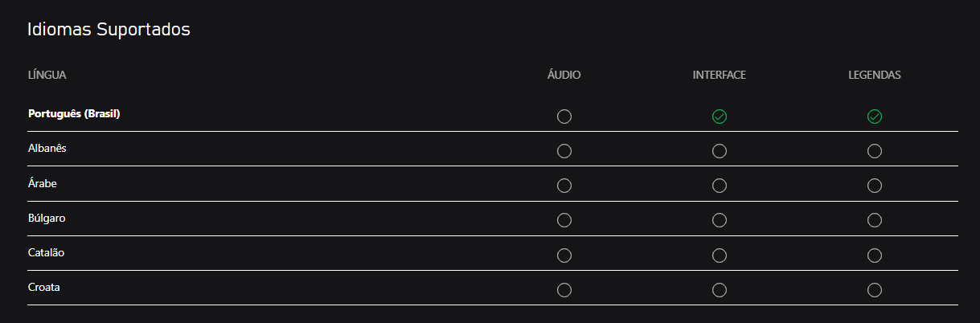Click the Legendas circle for Búlgaro
980x323 pixels.
(x=875, y=220)
